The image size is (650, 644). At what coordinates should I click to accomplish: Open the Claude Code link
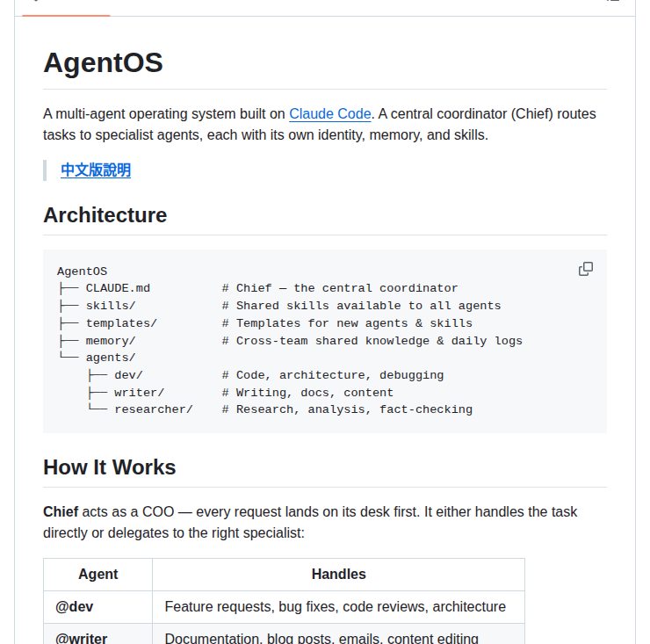click(330, 113)
